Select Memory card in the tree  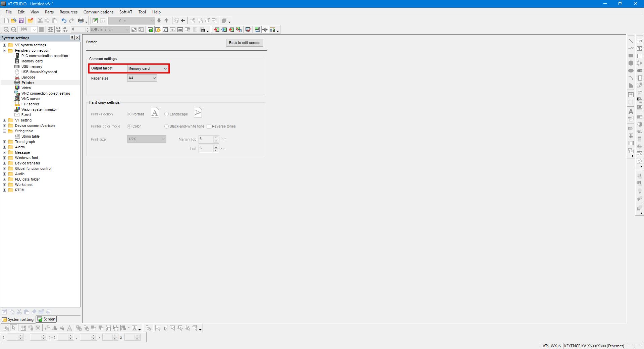pyautogui.click(x=32, y=61)
